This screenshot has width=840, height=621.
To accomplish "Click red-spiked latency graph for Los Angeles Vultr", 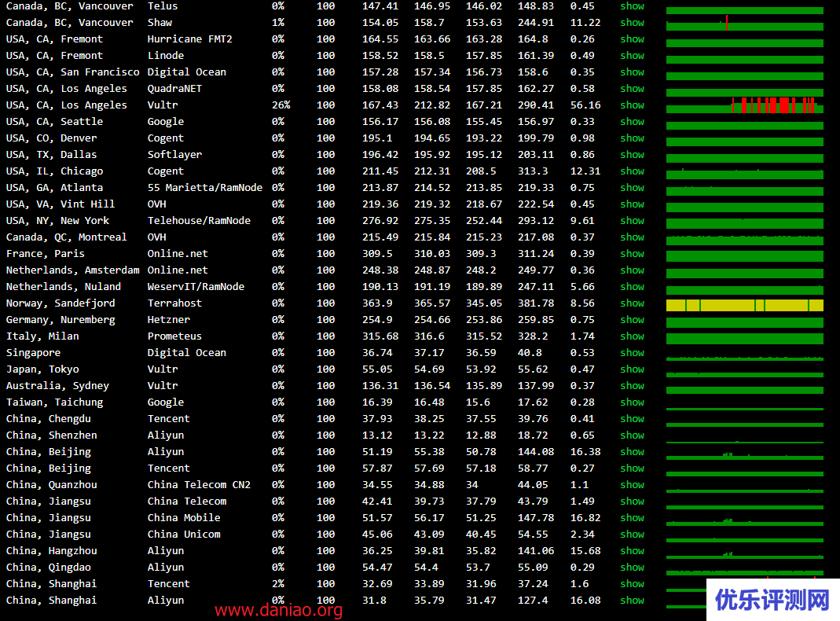I will 745,105.
